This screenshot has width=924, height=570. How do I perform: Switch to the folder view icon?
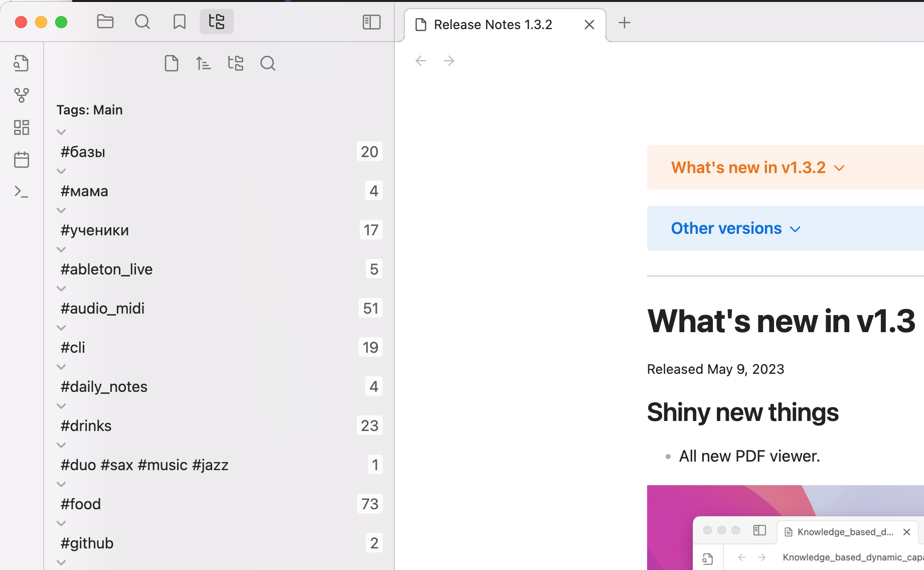pos(105,22)
